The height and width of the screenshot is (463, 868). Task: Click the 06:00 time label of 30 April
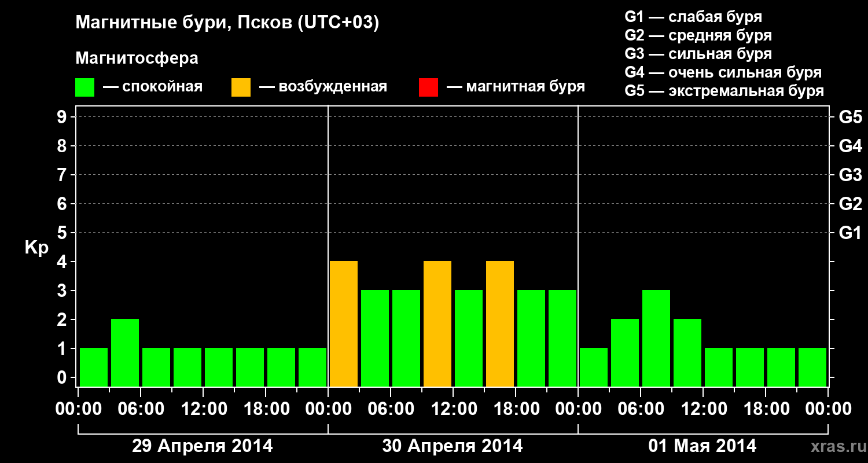391,409
